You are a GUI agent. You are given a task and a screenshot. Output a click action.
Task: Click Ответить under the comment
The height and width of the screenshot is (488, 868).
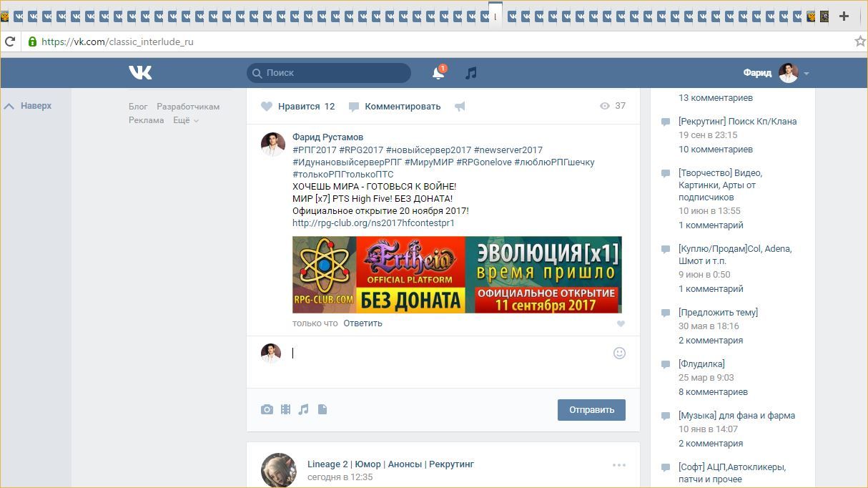(x=363, y=323)
